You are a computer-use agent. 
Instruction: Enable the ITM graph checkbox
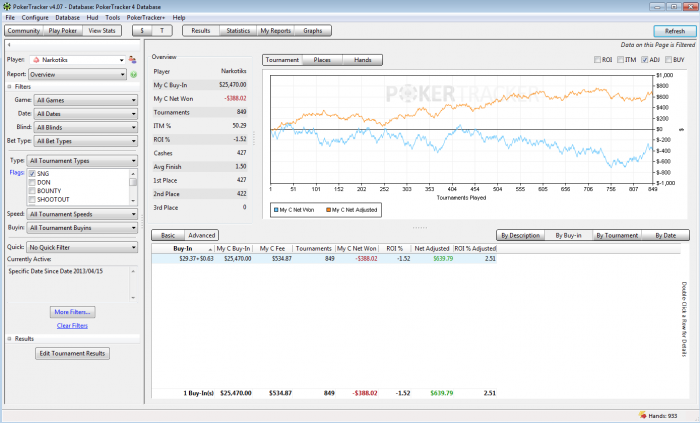(621, 60)
